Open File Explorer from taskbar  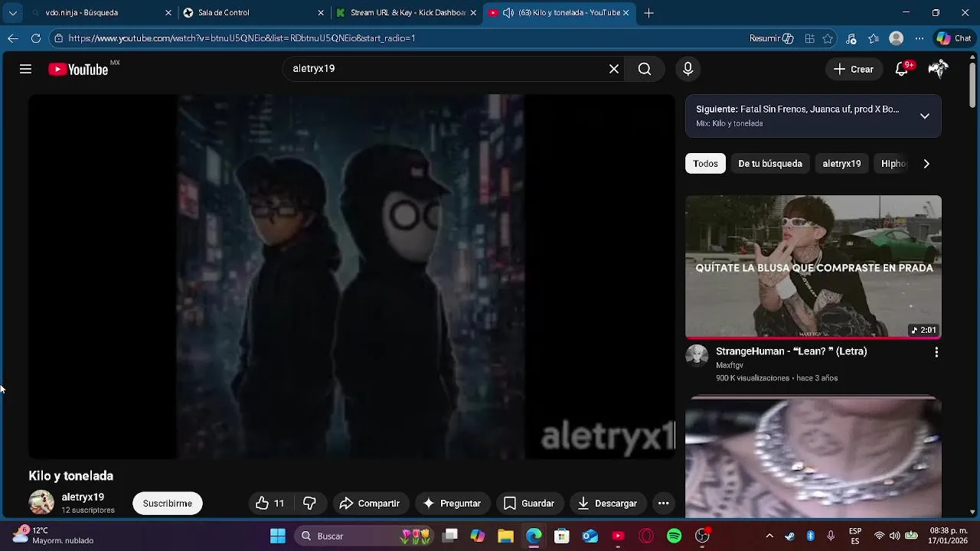(x=505, y=536)
